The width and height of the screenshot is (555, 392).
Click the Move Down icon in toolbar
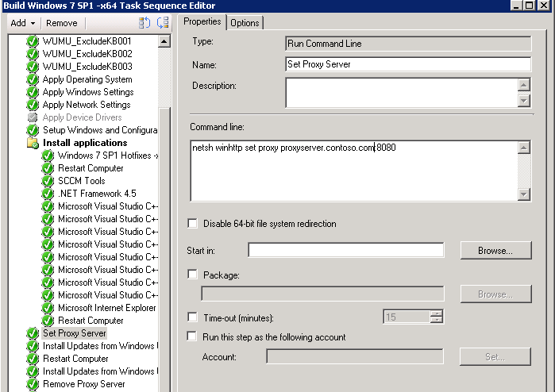[x=162, y=23]
